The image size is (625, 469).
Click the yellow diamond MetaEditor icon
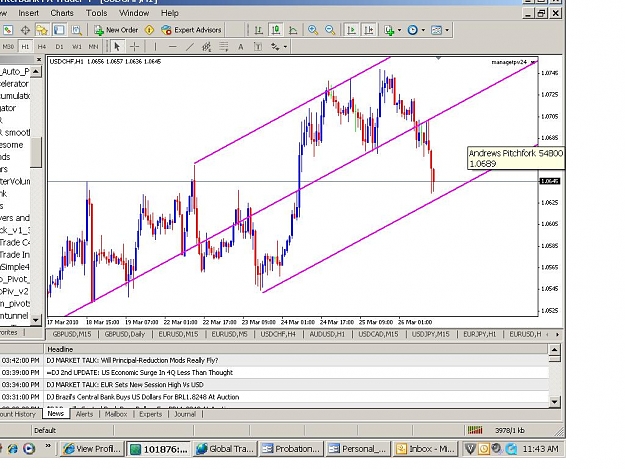[149, 30]
